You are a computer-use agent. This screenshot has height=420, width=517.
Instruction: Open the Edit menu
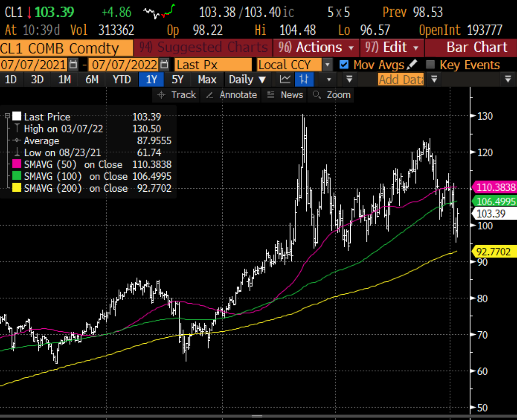392,47
